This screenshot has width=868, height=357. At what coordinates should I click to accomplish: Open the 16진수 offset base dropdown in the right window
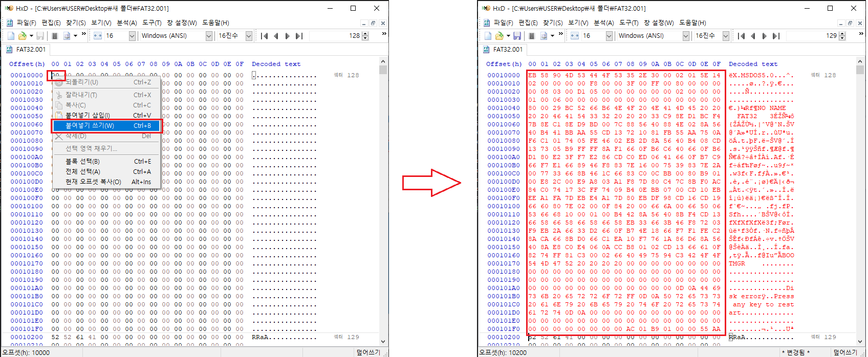(x=726, y=36)
